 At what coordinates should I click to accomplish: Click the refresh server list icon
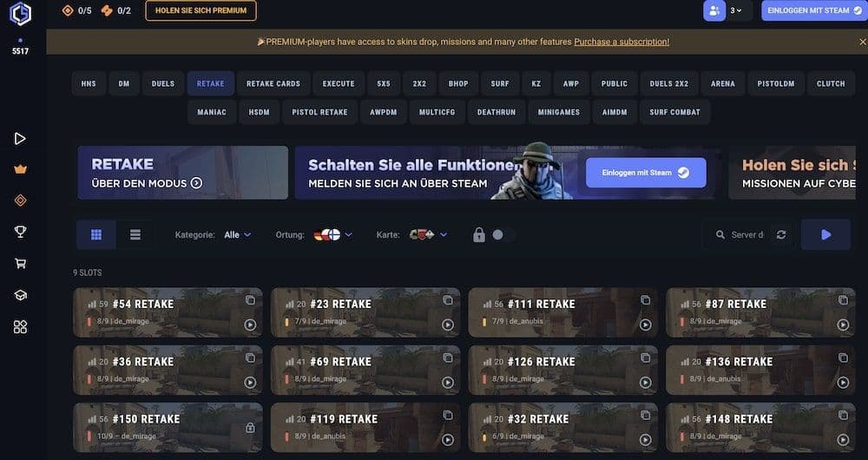point(781,234)
